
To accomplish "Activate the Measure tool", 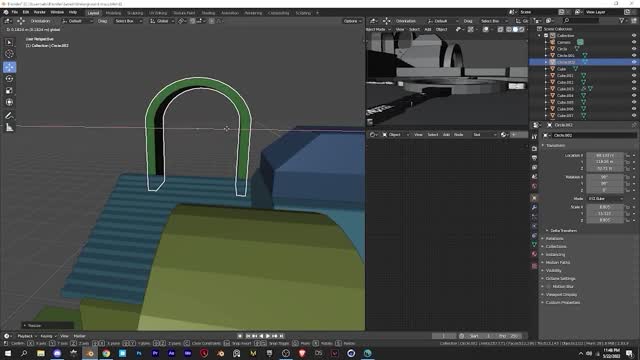I will click(x=9, y=128).
